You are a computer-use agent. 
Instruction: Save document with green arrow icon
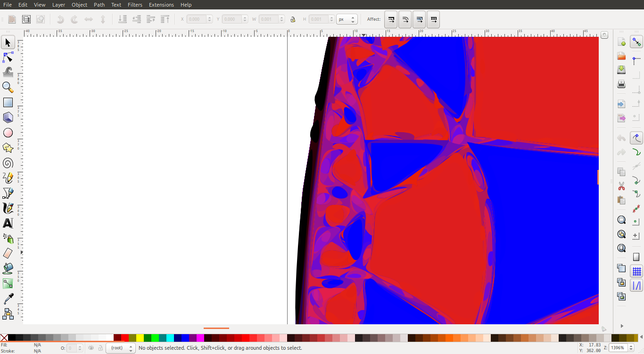(x=621, y=70)
